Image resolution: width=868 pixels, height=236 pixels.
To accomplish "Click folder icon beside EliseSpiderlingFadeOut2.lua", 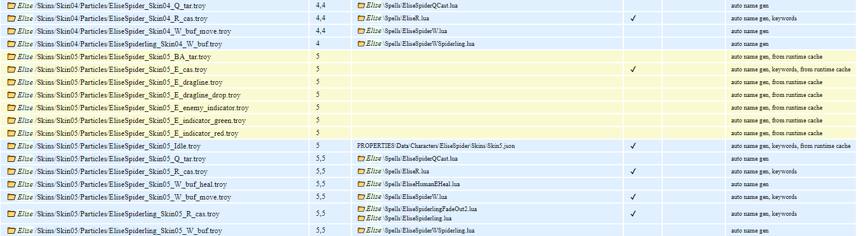I will 361,209.
